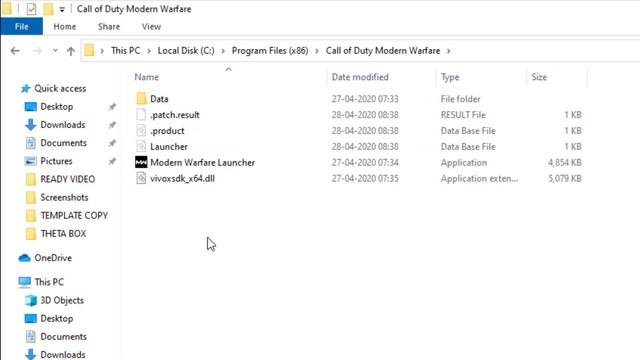640x360 pixels.
Task: Open pinned Desktop under Quick access
Action: click(x=57, y=107)
